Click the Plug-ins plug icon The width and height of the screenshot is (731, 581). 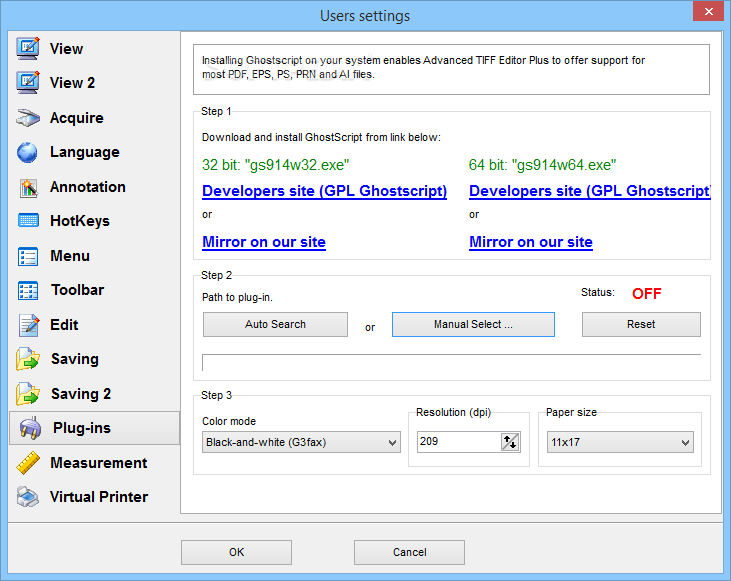pyautogui.click(x=31, y=428)
